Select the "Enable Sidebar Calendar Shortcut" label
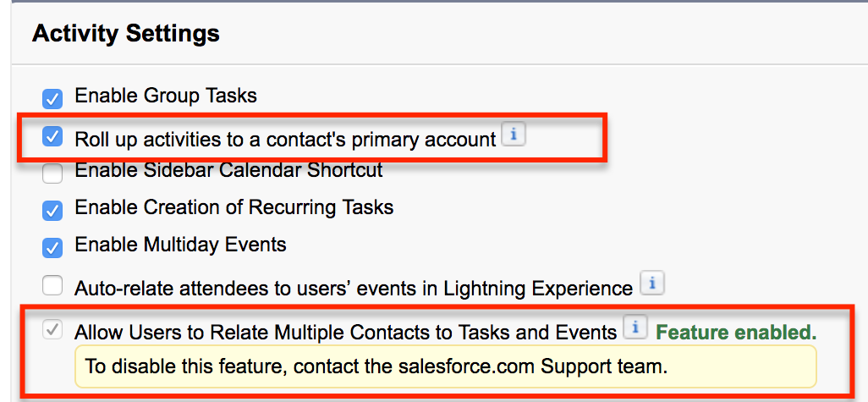This screenshot has height=402, width=868. (x=228, y=170)
